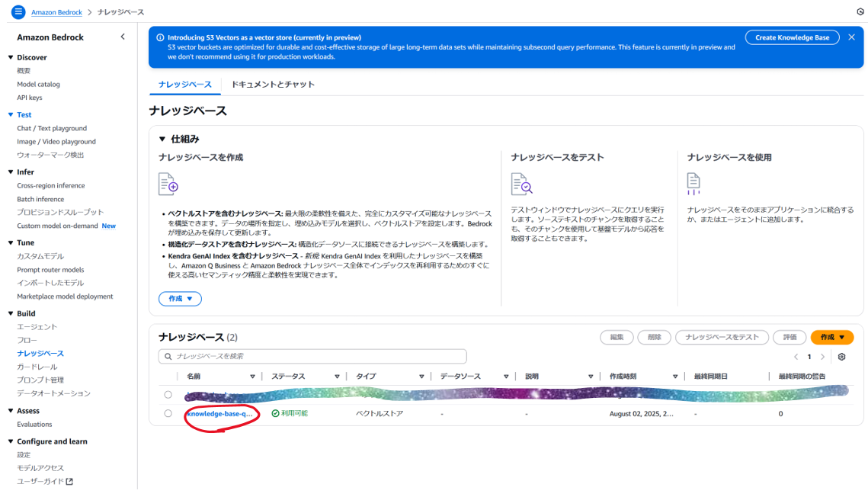Click the August 02, 2025 creation time cell

[x=642, y=413]
